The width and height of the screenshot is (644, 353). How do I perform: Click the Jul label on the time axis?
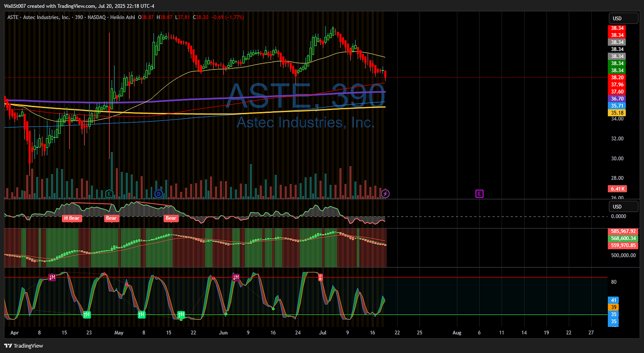[x=322, y=333]
